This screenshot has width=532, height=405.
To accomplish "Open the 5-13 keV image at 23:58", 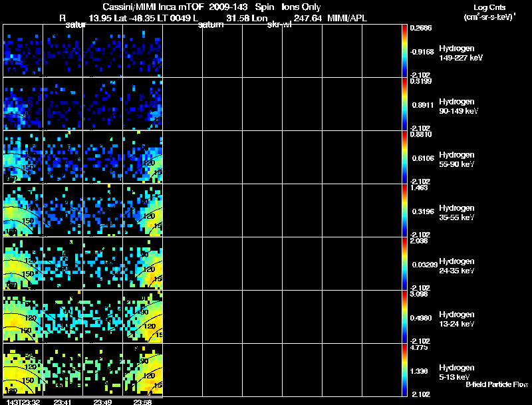I will point(142,370).
